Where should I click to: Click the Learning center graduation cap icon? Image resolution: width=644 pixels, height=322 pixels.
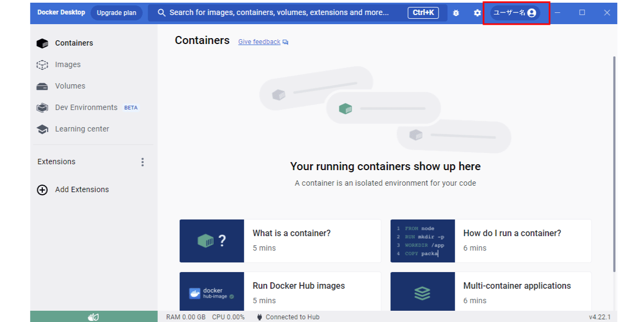tap(42, 129)
